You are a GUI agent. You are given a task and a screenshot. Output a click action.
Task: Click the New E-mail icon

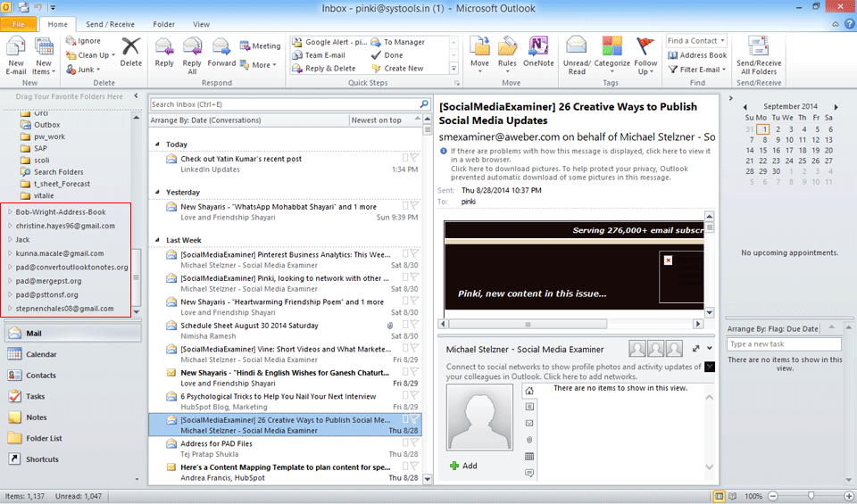16,47
